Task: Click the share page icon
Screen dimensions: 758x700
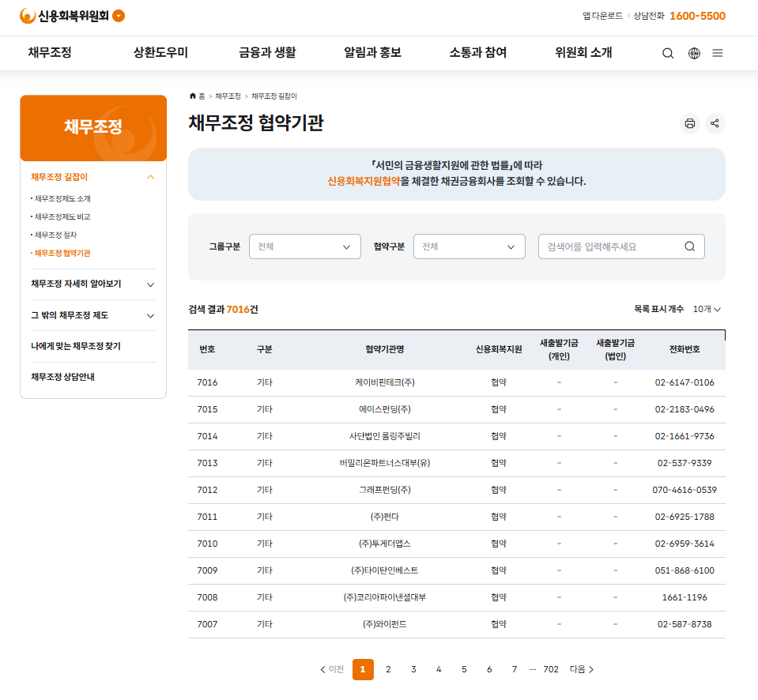Action: pyautogui.click(x=715, y=124)
